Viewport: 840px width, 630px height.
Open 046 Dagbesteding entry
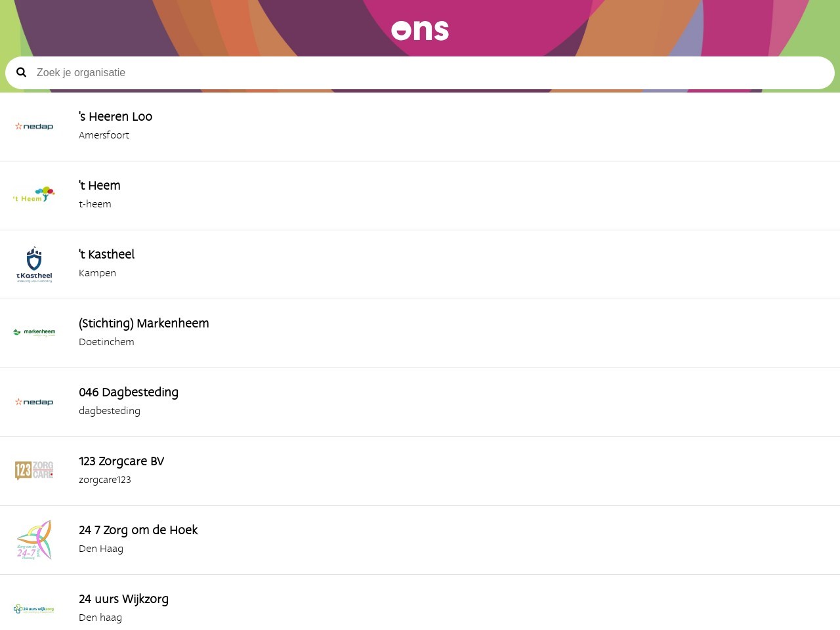[x=420, y=402]
